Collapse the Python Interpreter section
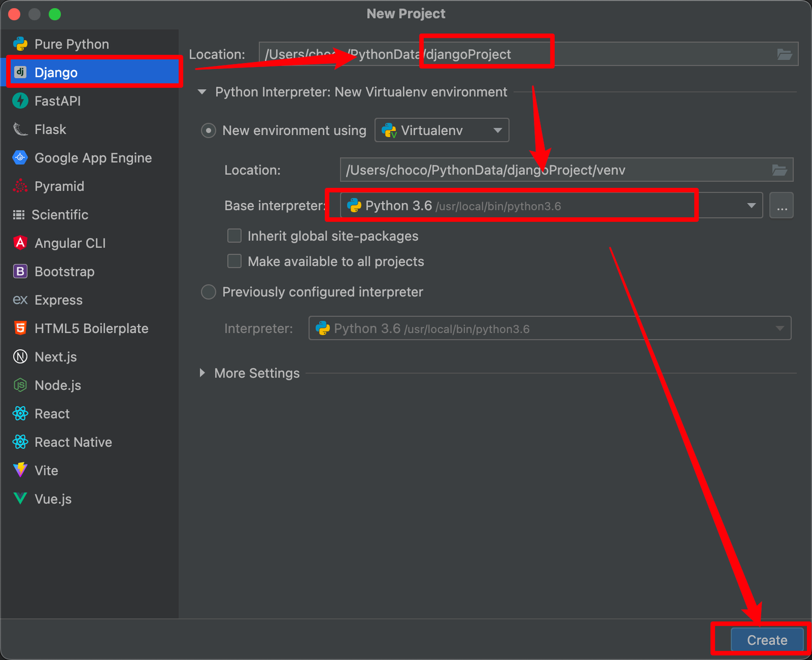Image resolution: width=812 pixels, height=660 pixels. [202, 92]
